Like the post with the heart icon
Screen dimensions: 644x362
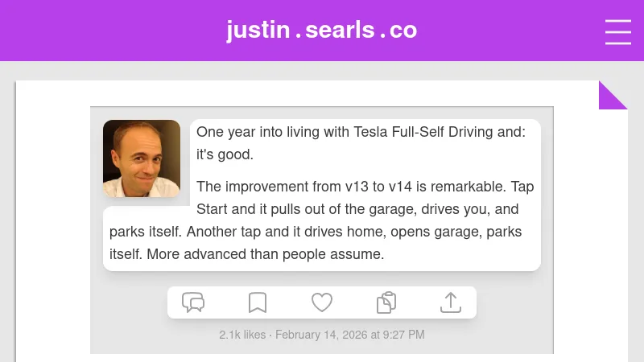[322, 302]
